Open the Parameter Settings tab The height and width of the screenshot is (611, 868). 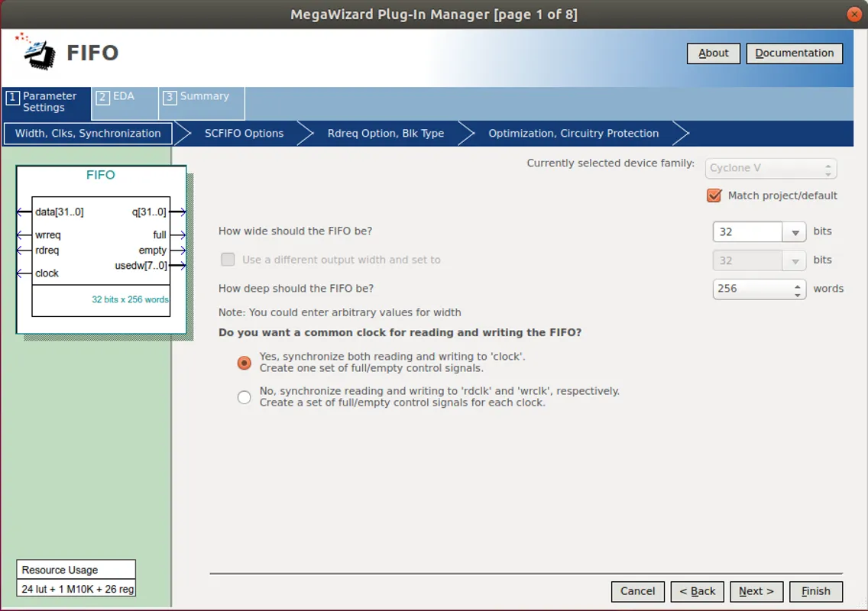pyautogui.click(x=46, y=102)
